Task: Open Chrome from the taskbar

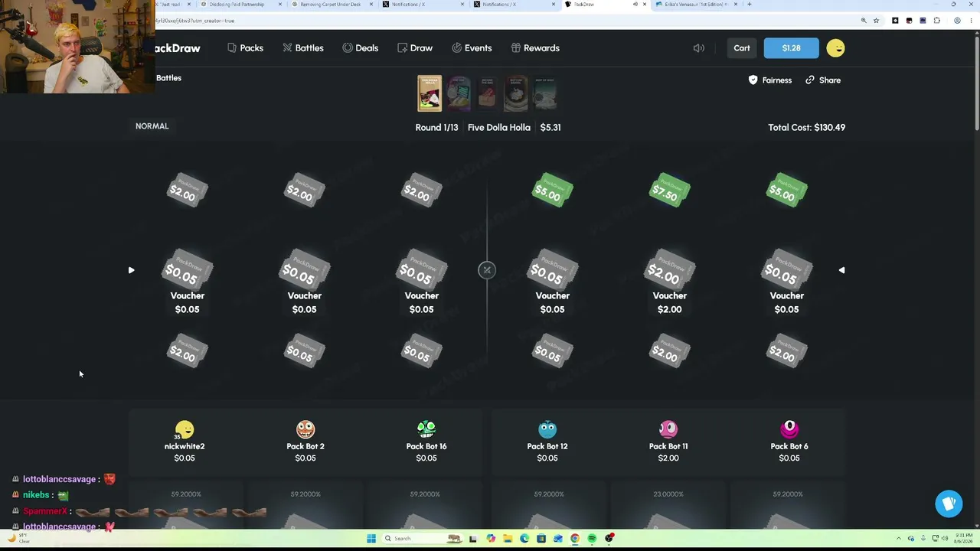Action: 575,539
